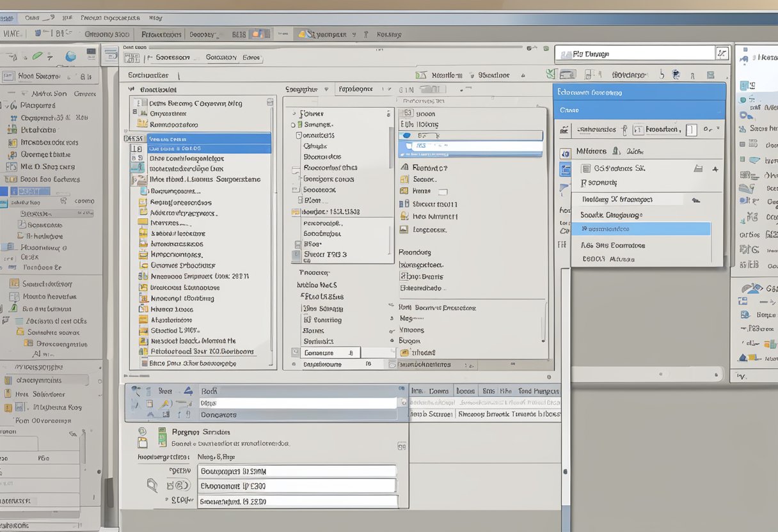Open the Prtoeicsones toolbar tab
This screenshot has width=778, height=532.
tap(161, 34)
